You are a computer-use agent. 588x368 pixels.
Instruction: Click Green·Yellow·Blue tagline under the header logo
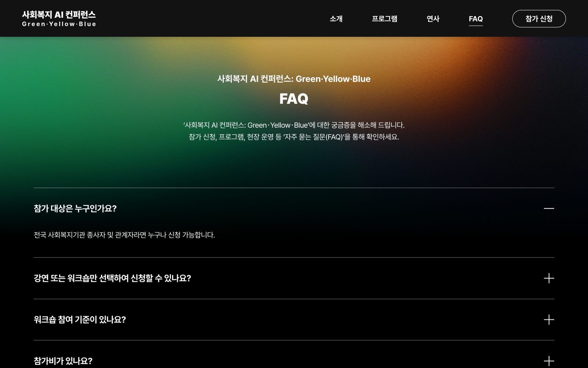tap(59, 24)
